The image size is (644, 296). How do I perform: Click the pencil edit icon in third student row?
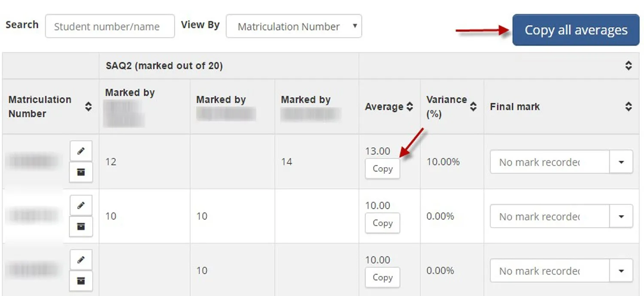coord(81,260)
